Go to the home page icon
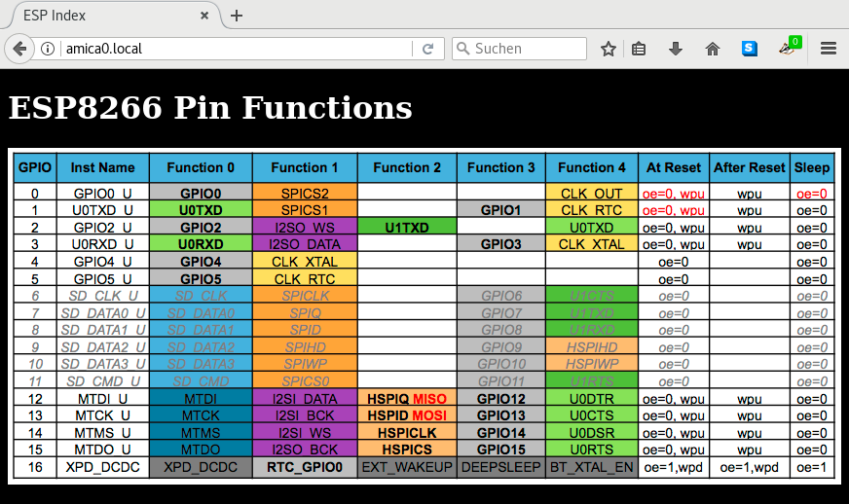This screenshot has height=504, width=849. click(712, 49)
